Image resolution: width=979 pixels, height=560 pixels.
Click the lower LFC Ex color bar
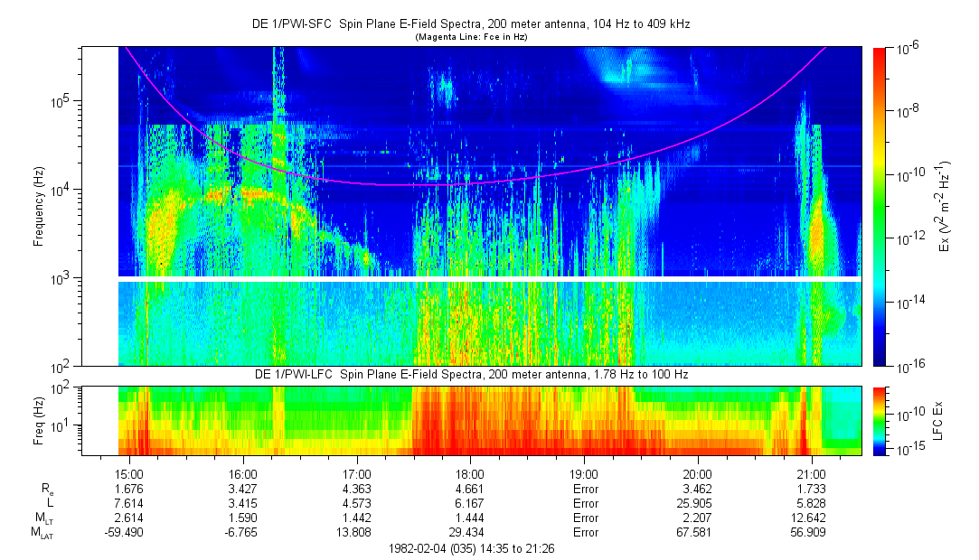pos(880,420)
